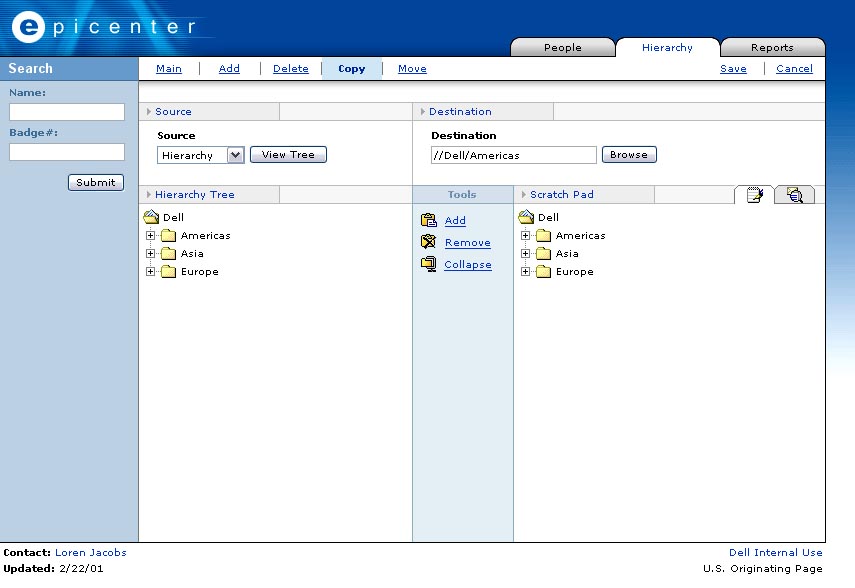Click the Collapse tool icon
855x588 pixels.
[x=429, y=264]
